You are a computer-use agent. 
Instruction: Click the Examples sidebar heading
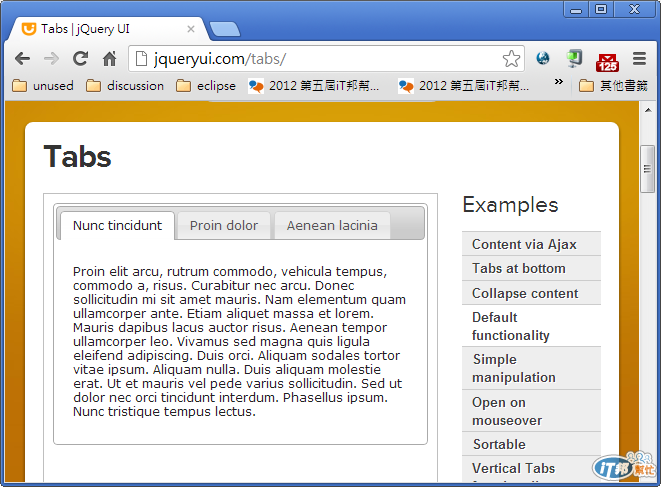510,205
